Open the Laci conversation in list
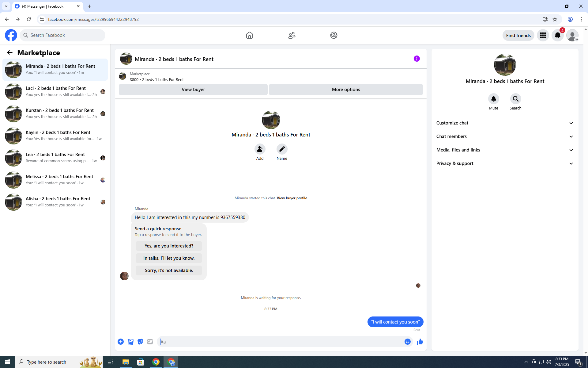This screenshot has width=588, height=368. point(55,91)
